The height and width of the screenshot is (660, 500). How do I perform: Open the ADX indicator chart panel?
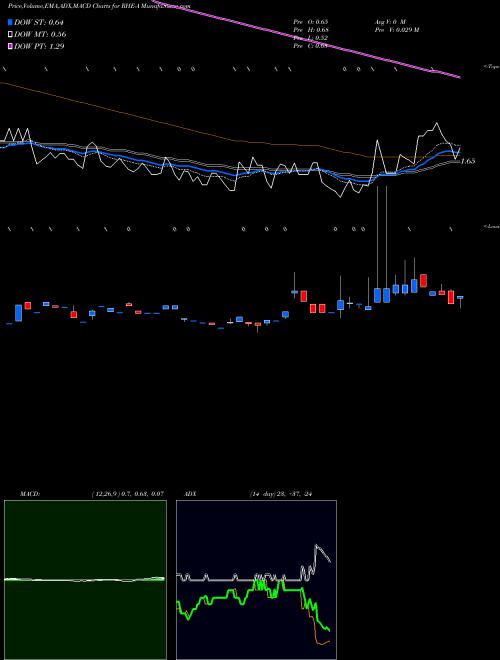coord(256,580)
